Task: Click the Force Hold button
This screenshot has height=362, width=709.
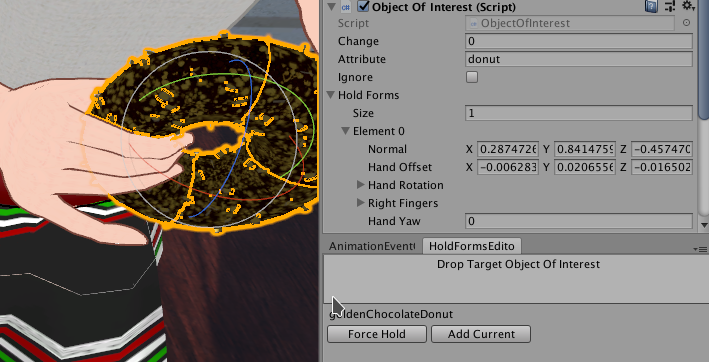Action: point(377,334)
